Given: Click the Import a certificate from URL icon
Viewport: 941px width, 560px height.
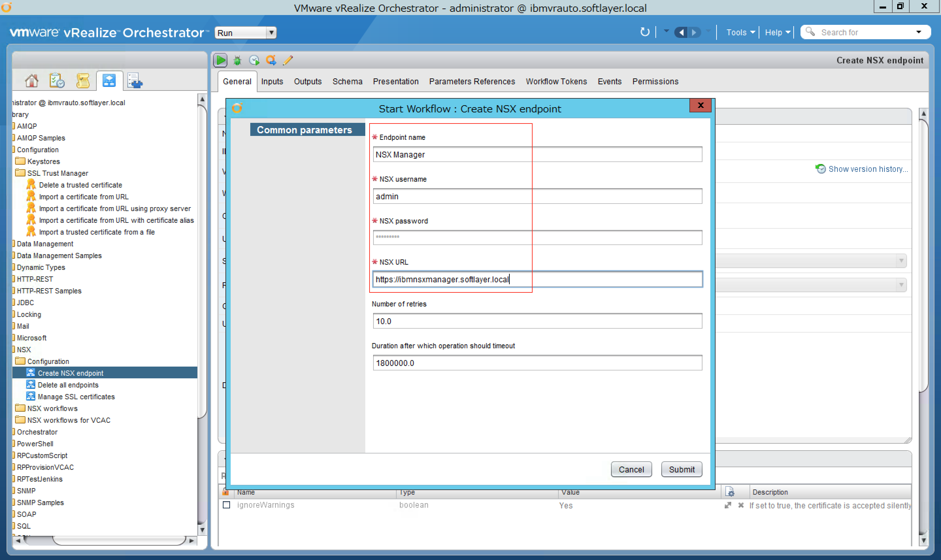Looking at the screenshot, I should tap(31, 196).
